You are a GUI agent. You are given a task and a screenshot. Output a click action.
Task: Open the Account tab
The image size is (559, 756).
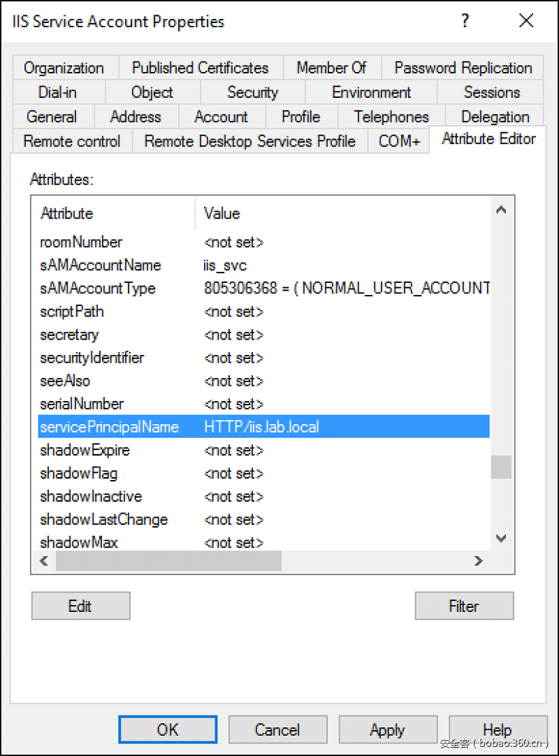click(x=222, y=116)
